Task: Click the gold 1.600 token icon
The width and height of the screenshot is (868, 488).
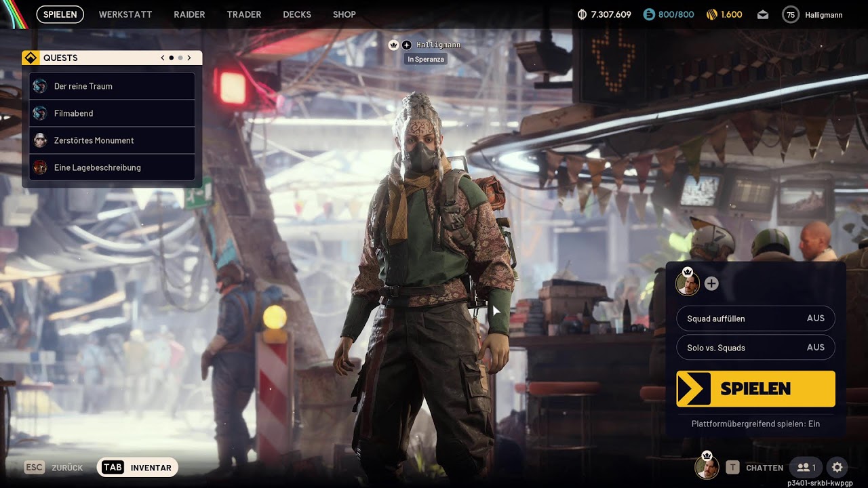Action: click(x=711, y=14)
